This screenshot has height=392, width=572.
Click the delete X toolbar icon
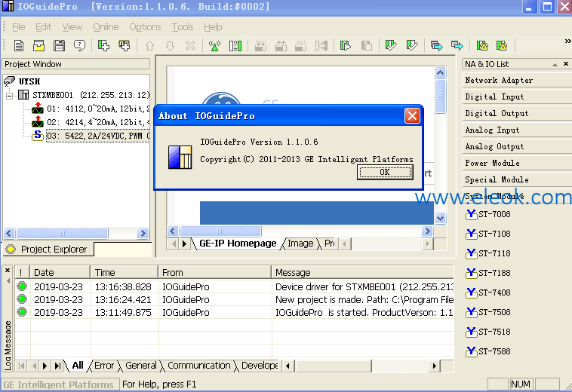click(x=190, y=46)
